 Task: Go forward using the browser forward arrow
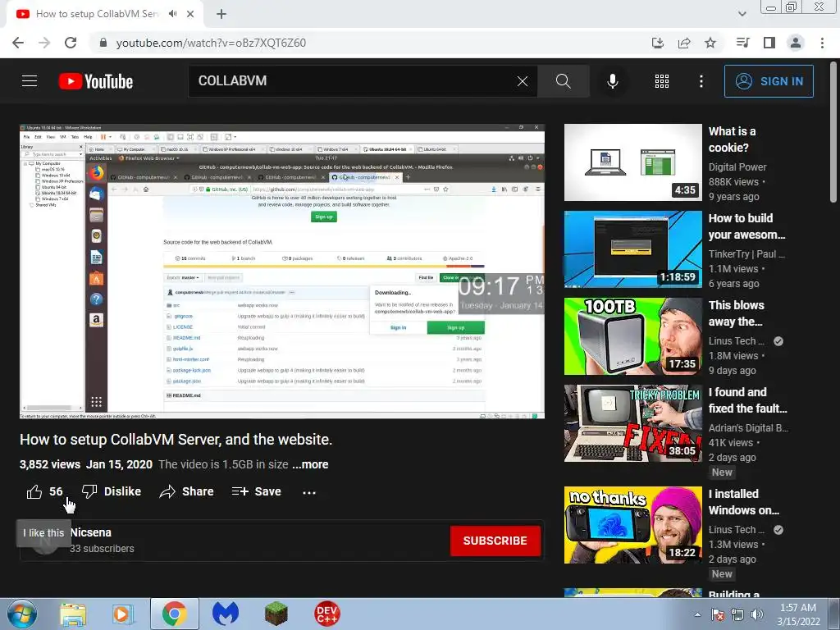[44, 43]
